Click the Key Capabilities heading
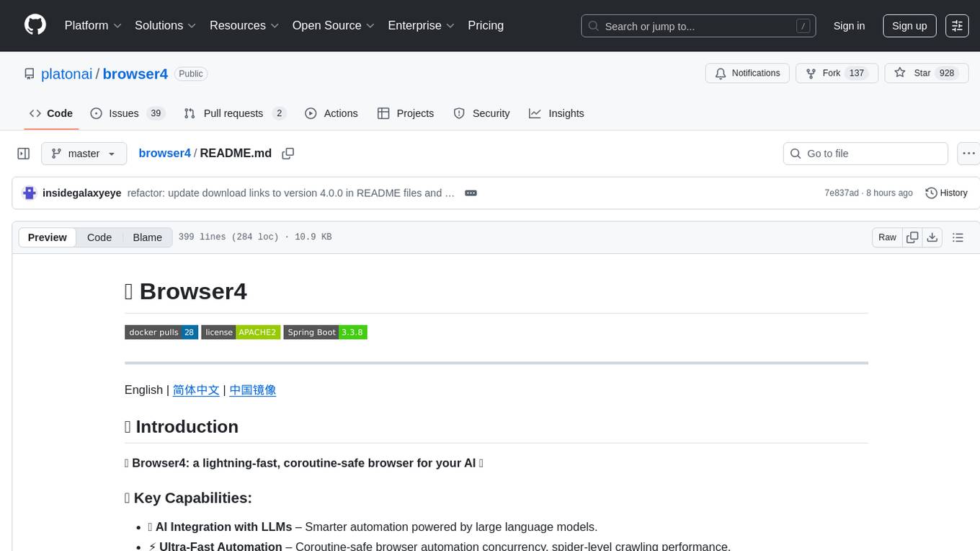The height and width of the screenshot is (551, 980). 188,498
